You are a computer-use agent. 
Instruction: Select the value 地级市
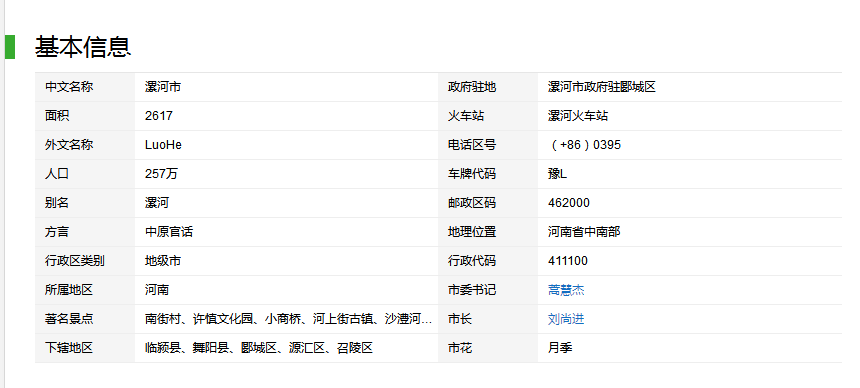click(163, 261)
